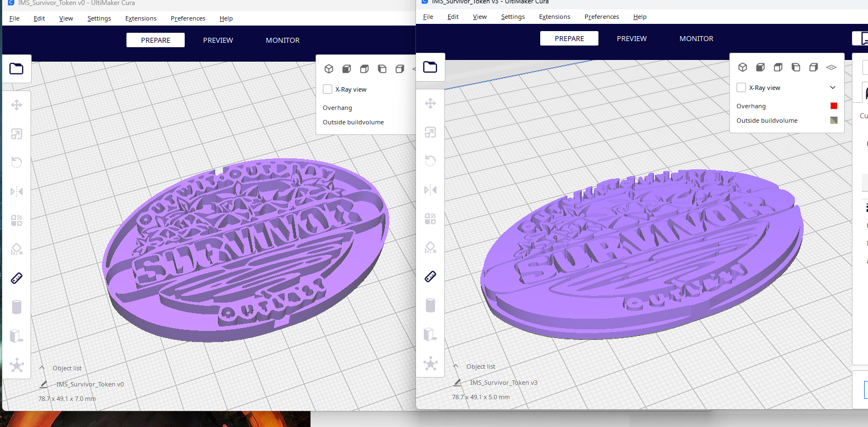868x427 pixels.
Task: Select the Support Blocker tool in v3 window
Action: click(430, 248)
